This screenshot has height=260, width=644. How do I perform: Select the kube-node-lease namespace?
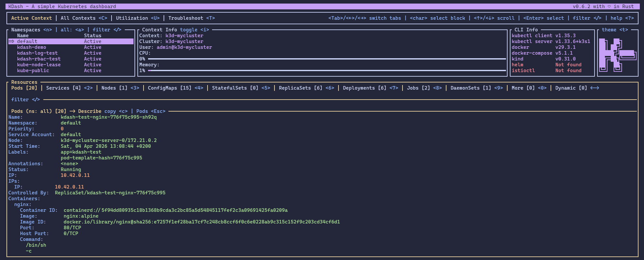(71, 65)
